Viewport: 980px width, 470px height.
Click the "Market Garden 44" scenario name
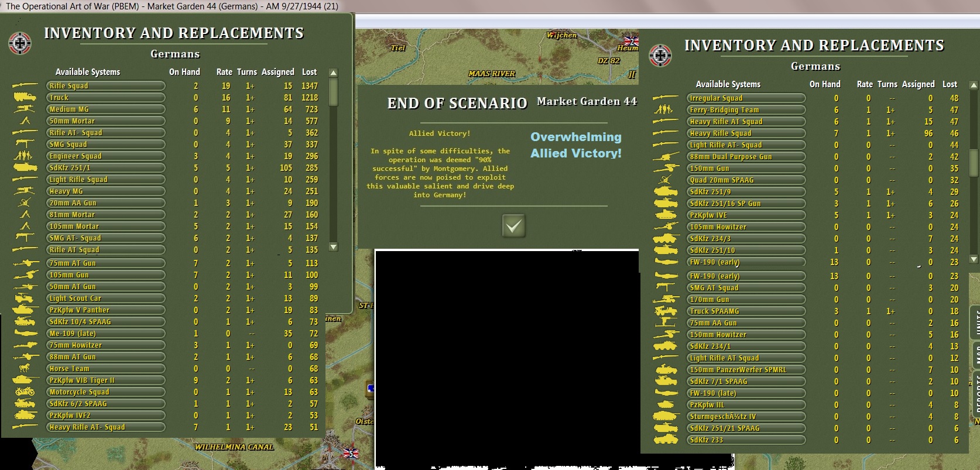pos(587,101)
